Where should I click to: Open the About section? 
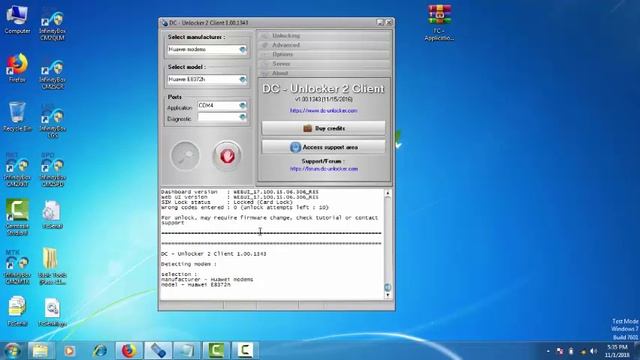pyautogui.click(x=324, y=73)
